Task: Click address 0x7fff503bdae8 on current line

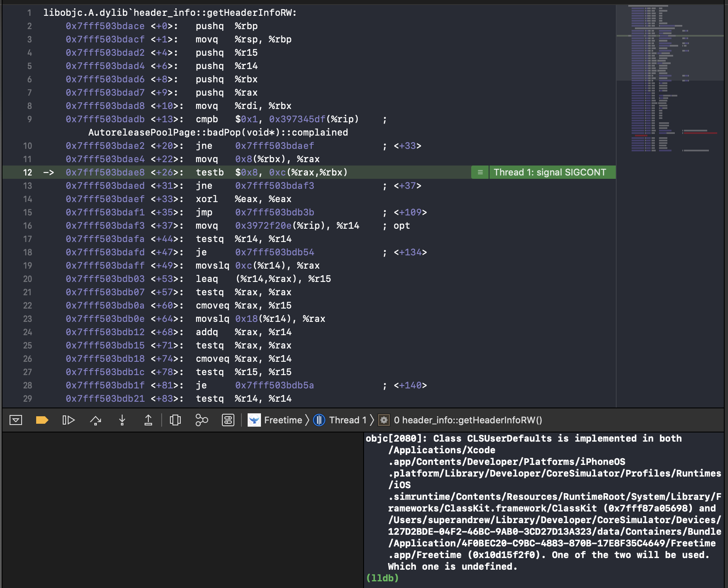Action: tap(105, 172)
